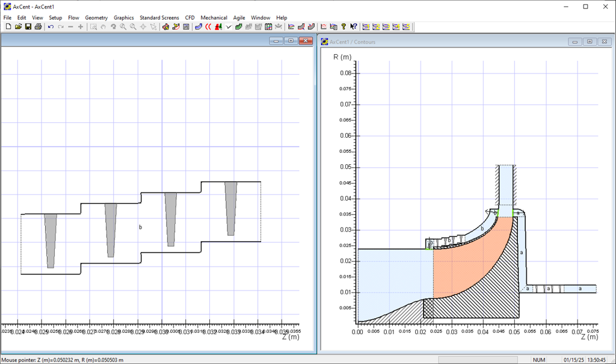This screenshot has width=616, height=364.
Task: Click the last yellow chart screen icon
Action: tap(406, 26)
